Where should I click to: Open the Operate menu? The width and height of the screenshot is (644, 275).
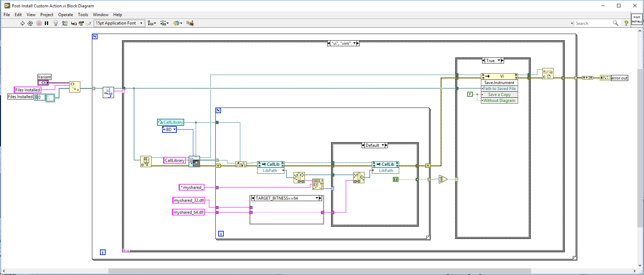tap(66, 15)
